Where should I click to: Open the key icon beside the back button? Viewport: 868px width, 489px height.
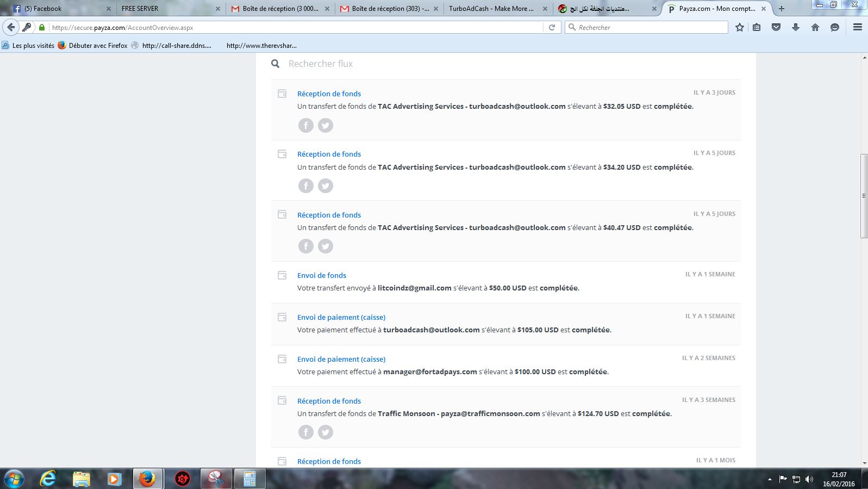tap(27, 27)
